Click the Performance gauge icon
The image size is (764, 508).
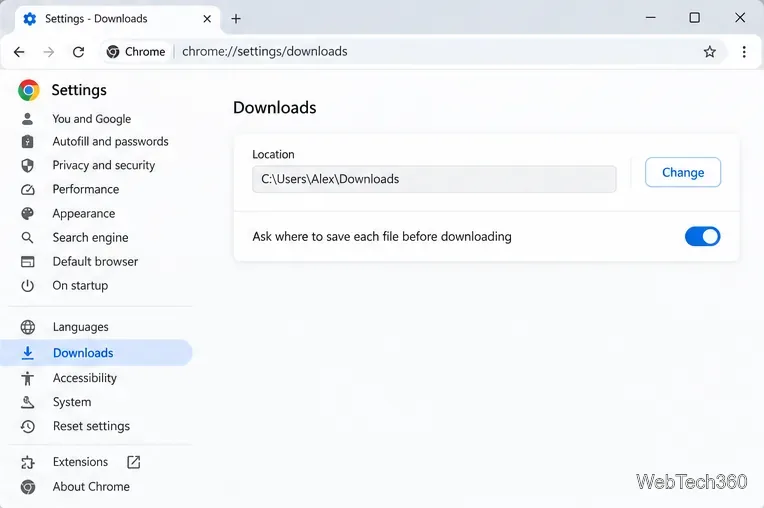[x=27, y=189]
